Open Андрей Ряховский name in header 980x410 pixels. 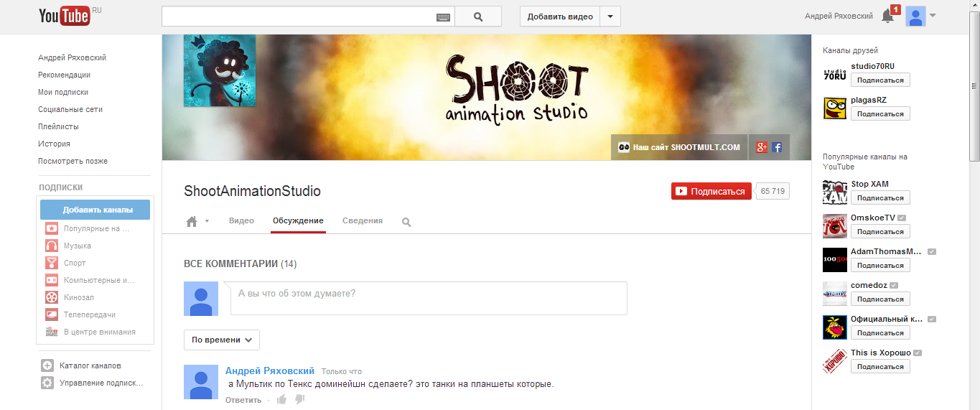(x=839, y=17)
